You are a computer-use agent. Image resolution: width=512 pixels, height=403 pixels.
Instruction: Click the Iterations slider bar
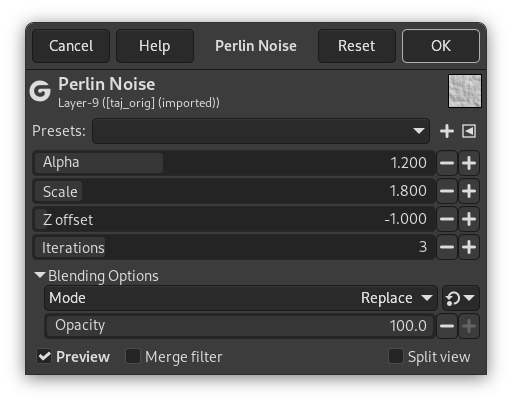[234, 247]
